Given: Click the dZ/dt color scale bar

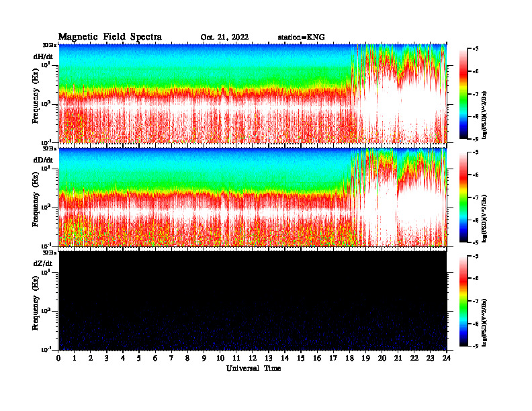Looking at the screenshot, I should point(463,301).
